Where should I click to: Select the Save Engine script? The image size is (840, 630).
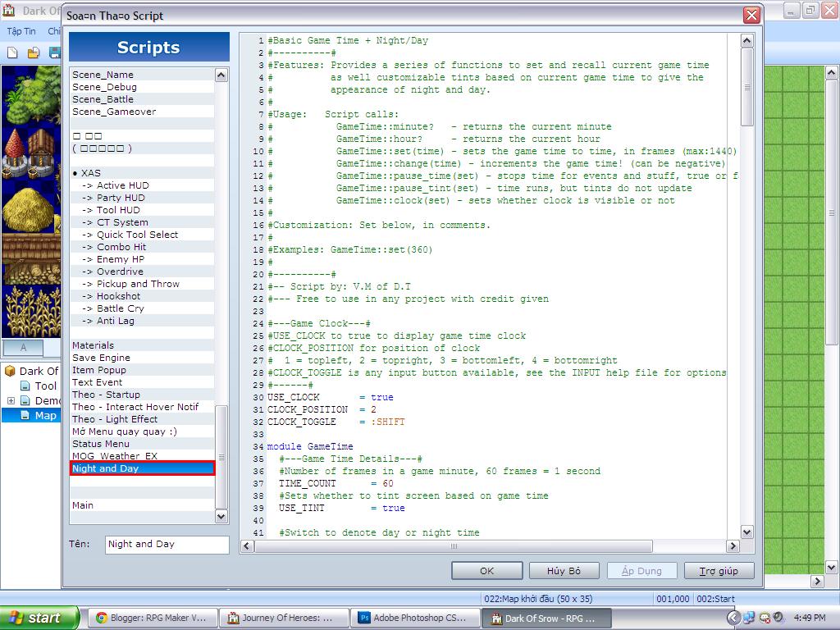(x=142, y=358)
